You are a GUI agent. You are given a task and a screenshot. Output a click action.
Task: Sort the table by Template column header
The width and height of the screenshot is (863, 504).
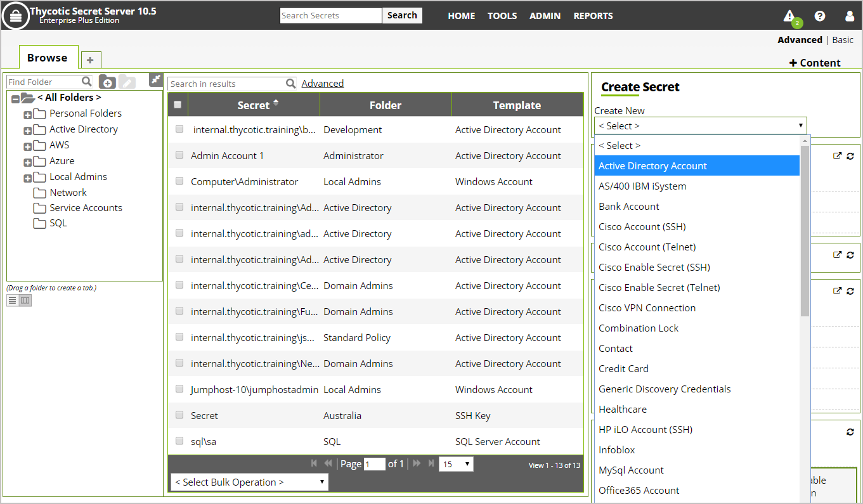517,105
